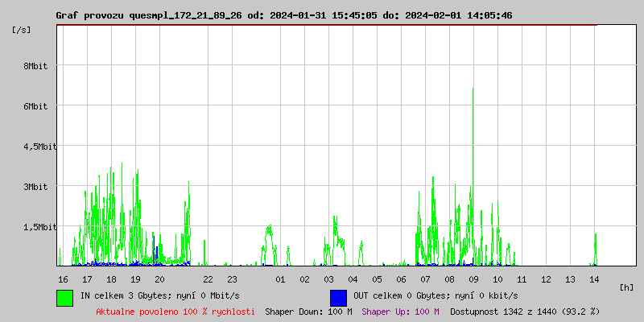
Task: Select the 6Mbit y-axis label
Action: click(x=35, y=106)
